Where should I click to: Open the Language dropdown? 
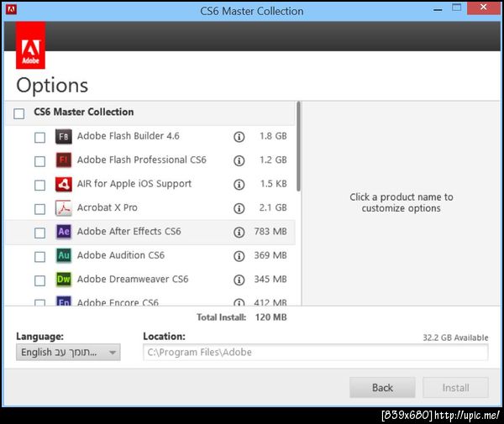tap(68, 352)
